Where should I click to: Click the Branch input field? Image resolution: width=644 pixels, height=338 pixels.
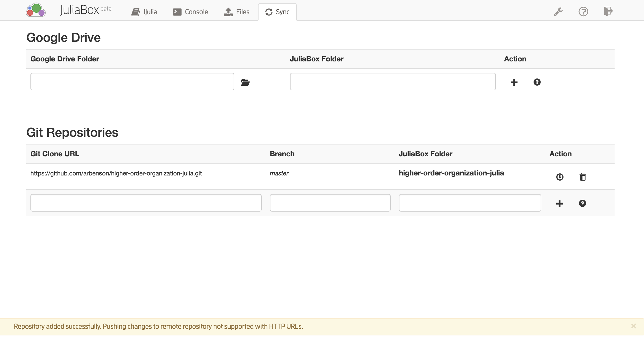[330, 203]
